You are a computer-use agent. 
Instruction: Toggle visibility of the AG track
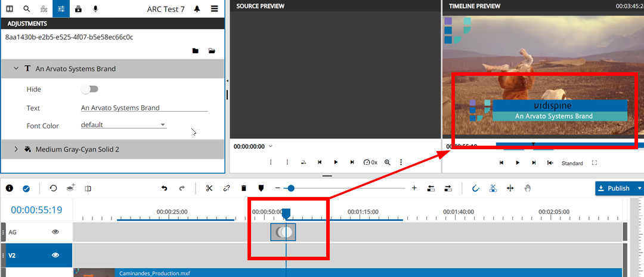tap(55, 232)
